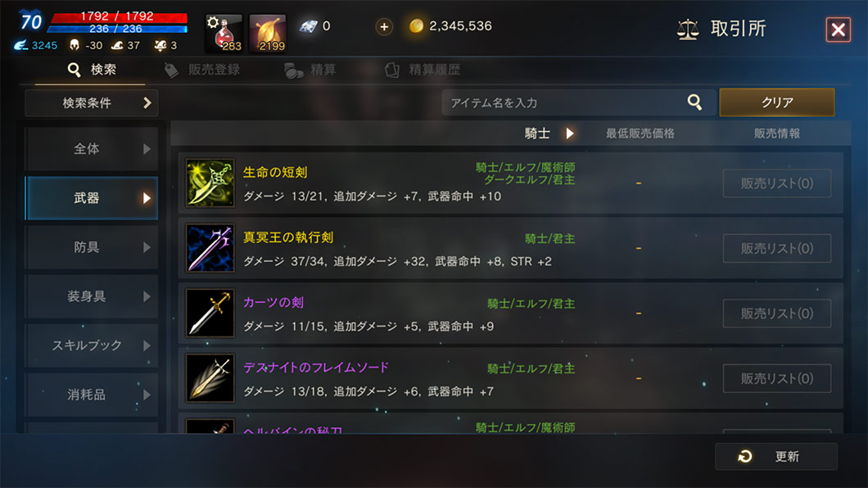This screenshot has height=488, width=868.
Task: Click the クリア button
Action: pyautogui.click(x=776, y=102)
